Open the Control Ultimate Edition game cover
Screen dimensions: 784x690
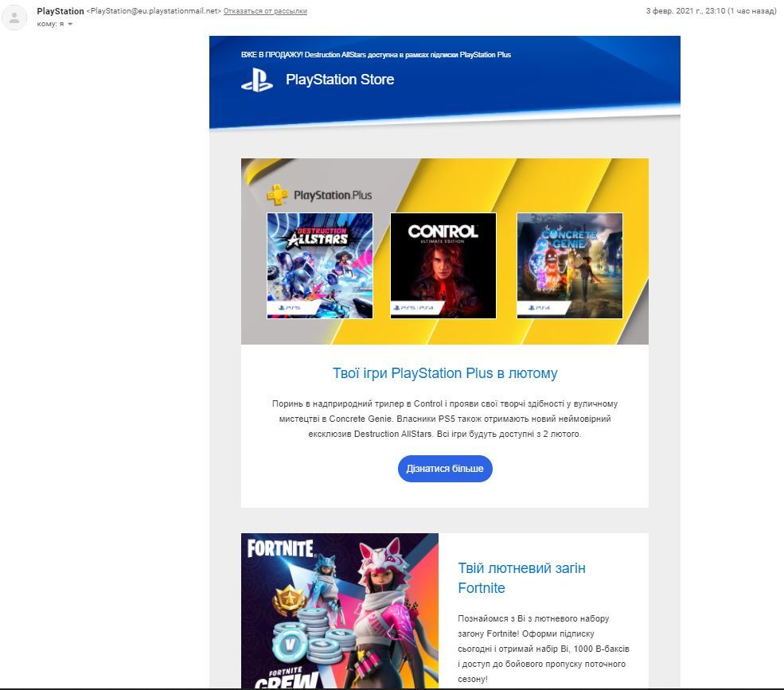click(443, 266)
